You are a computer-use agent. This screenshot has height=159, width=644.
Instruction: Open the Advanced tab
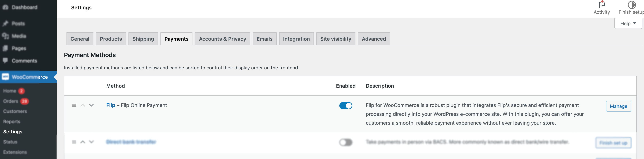(374, 39)
